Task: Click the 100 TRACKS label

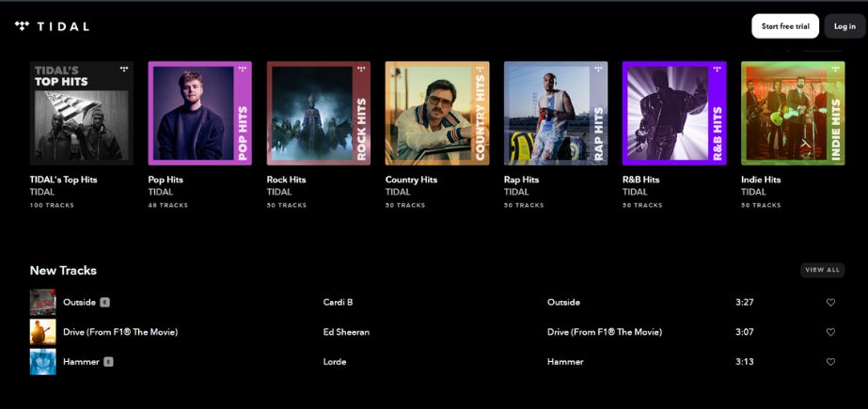Action: [x=52, y=205]
